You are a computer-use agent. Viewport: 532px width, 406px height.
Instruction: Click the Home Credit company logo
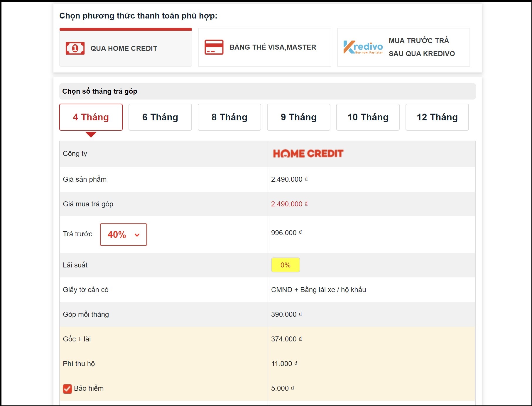pos(308,154)
